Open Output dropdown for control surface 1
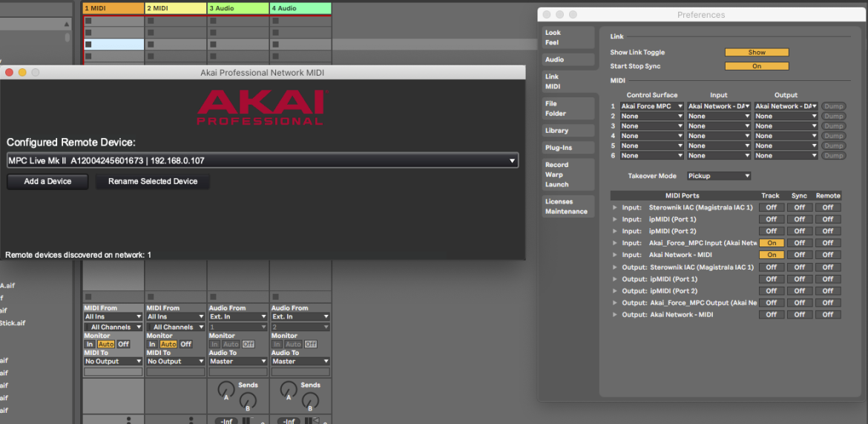The height and width of the screenshot is (424, 868). [786, 106]
